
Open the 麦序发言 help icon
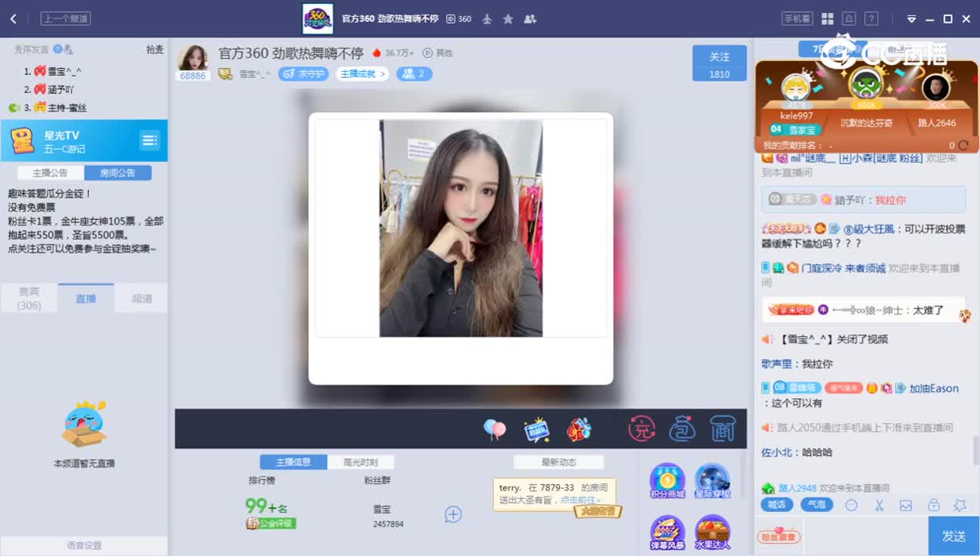57,49
